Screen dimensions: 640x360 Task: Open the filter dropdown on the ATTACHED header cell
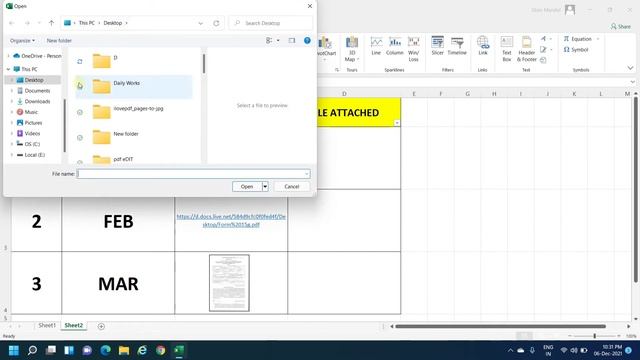[x=397, y=123]
